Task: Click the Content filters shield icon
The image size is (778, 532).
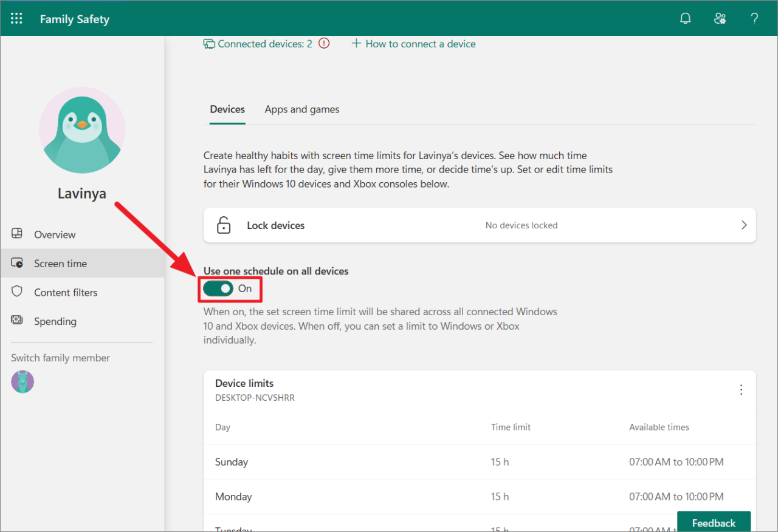Action: pyautogui.click(x=17, y=292)
